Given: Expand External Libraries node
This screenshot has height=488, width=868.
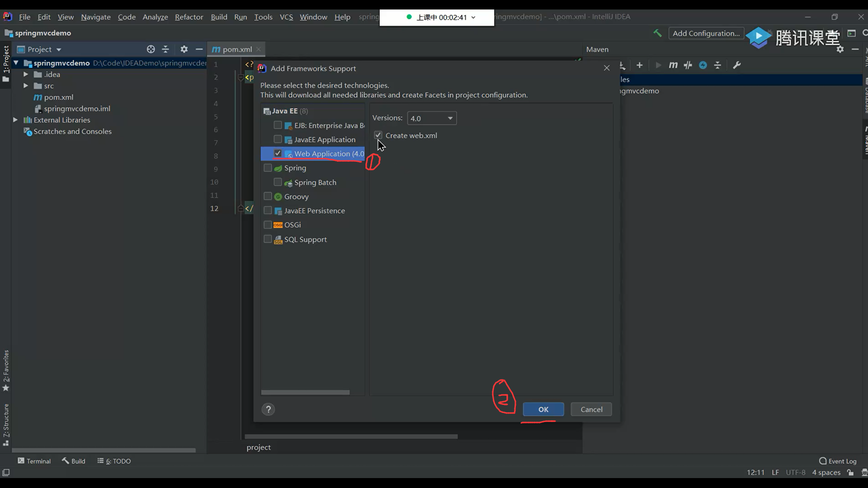Looking at the screenshot, I should [x=15, y=120].
